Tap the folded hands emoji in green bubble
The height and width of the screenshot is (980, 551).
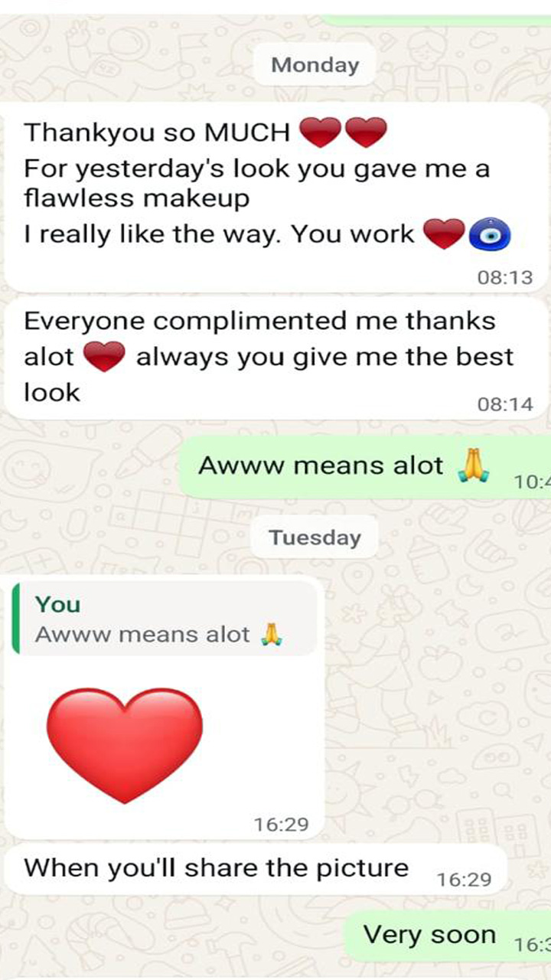[474, 465]
